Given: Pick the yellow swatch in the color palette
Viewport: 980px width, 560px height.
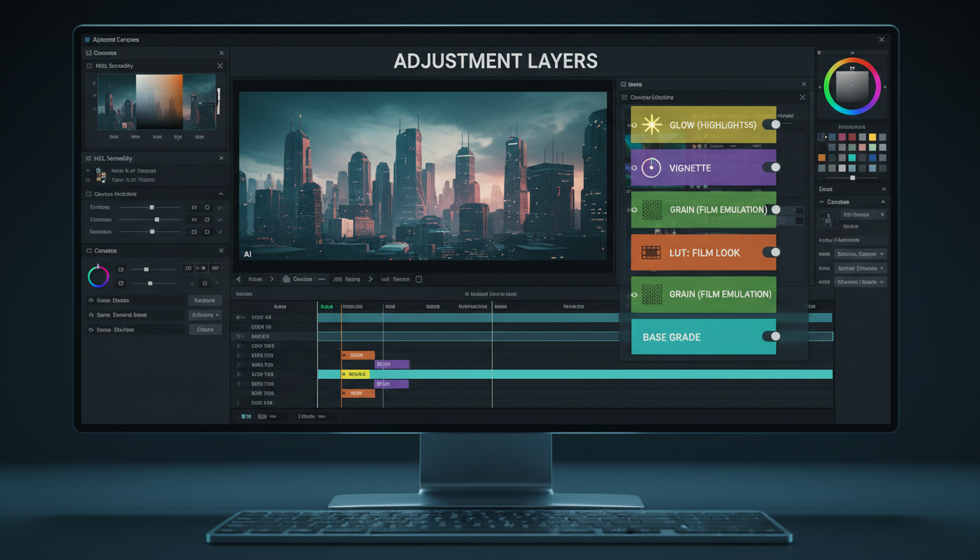Looking at the screenshot, I should pos(873,137).
